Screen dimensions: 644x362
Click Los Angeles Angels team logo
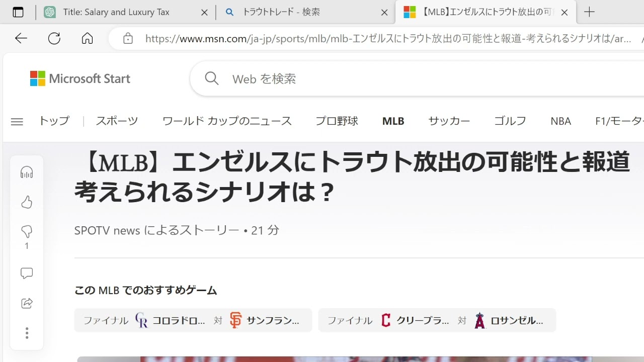pos(480,320)
